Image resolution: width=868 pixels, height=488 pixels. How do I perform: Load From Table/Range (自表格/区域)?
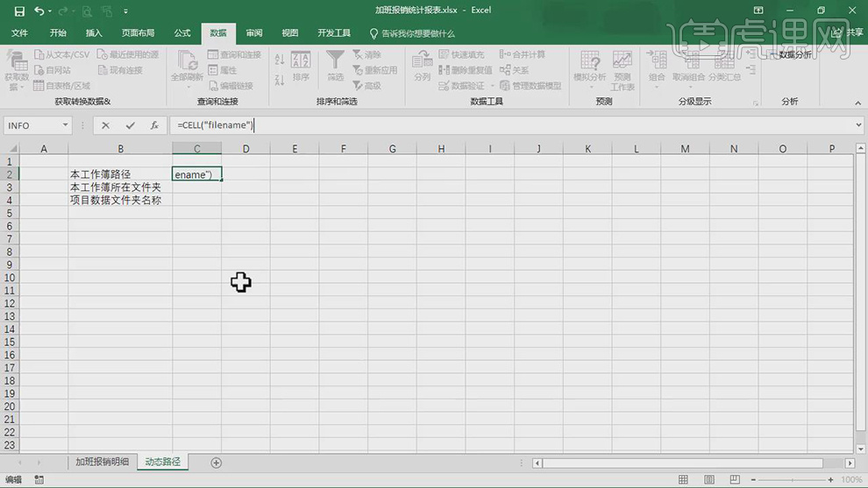coord(62,86)
